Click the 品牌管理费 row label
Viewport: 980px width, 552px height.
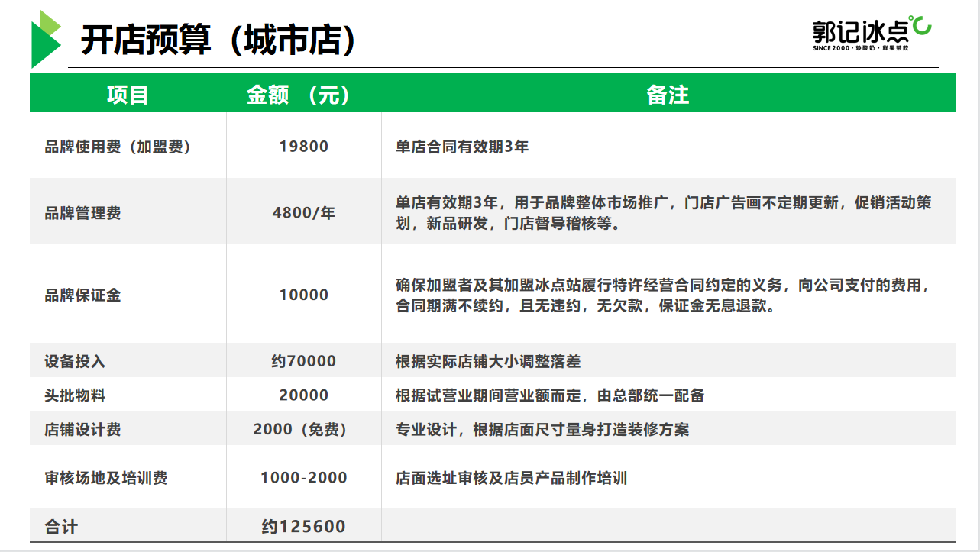click(x=82, y=214)
